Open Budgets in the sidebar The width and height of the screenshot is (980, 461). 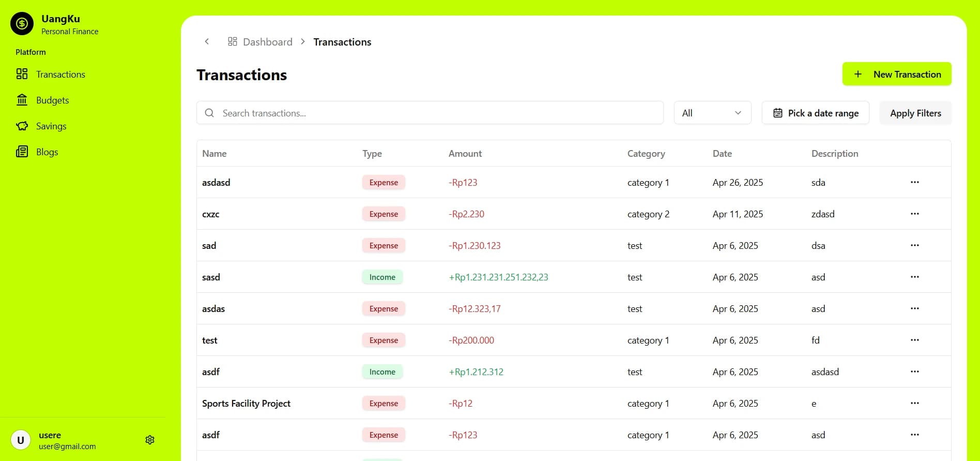pos(42,100)
